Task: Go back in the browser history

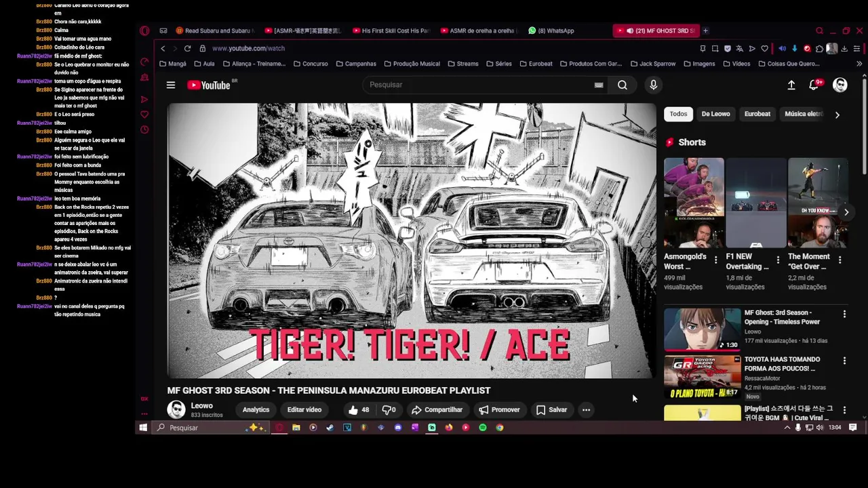Action: pos(163,48)
